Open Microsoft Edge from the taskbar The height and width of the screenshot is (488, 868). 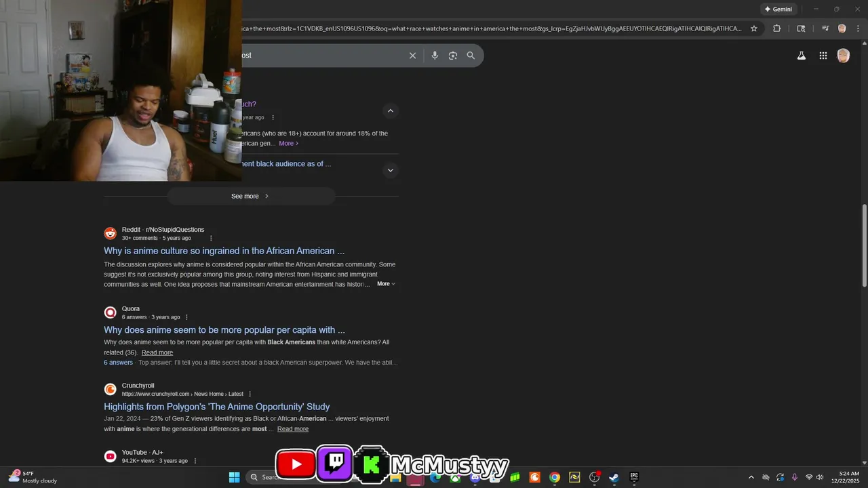(x=435, y=477)
